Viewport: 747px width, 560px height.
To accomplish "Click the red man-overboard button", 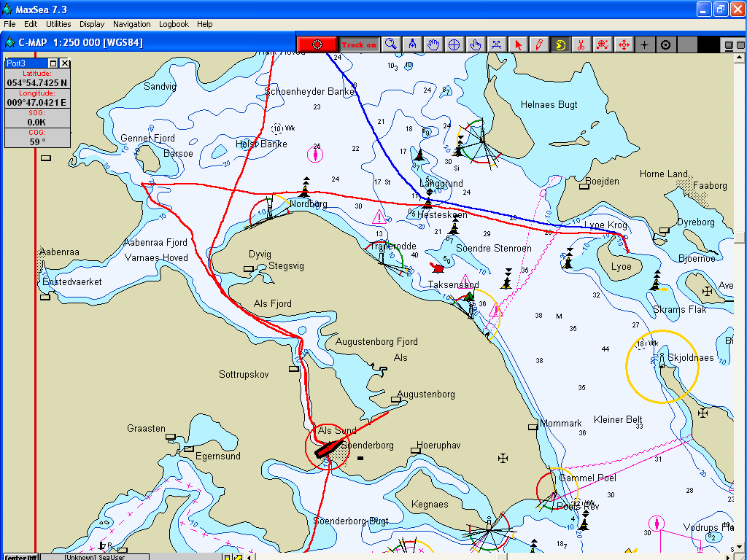I will point(317,44).
